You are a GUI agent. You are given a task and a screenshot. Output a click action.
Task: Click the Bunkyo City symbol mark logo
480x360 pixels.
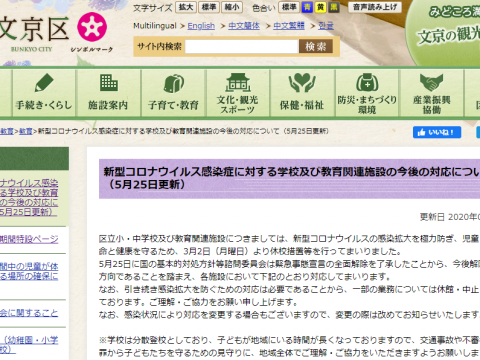click(x=92, y=27)
